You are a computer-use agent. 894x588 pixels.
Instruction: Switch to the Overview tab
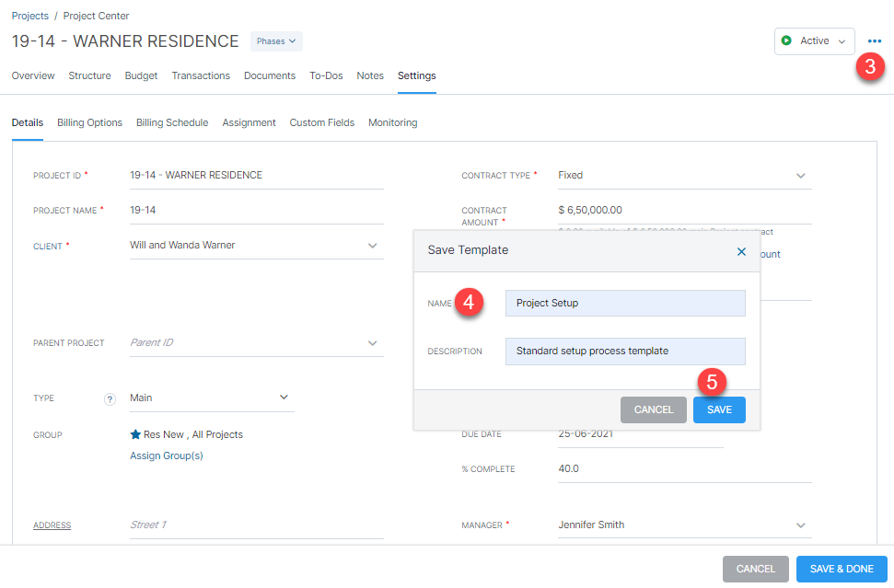coord(33,75)
